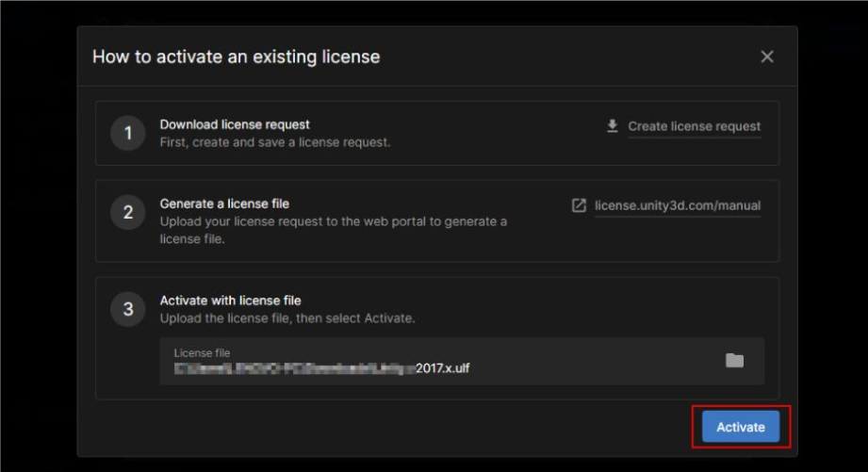868x472 pixels.
Task: Click the download arrow icon
Action: pyautogui.click(x=613, y=125)
